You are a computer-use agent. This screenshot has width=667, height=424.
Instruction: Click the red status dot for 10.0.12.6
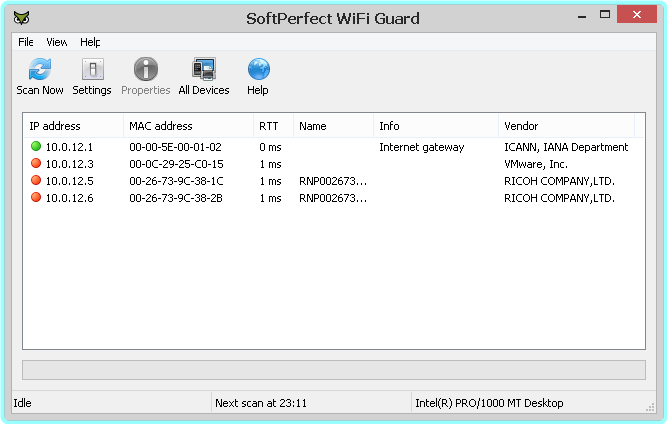click(x=36, y=198)
